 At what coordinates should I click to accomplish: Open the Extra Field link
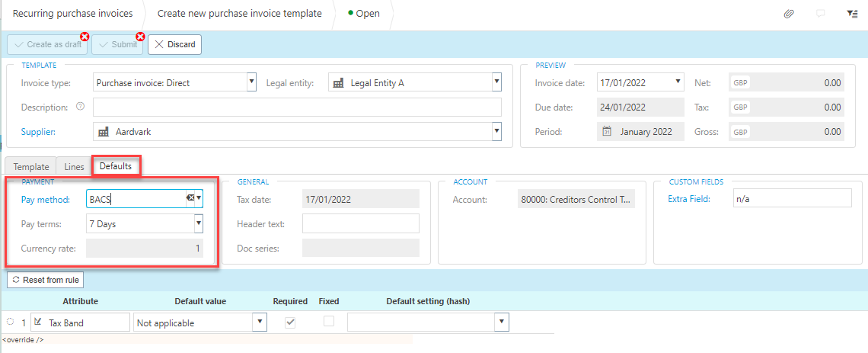coord(688,199)
